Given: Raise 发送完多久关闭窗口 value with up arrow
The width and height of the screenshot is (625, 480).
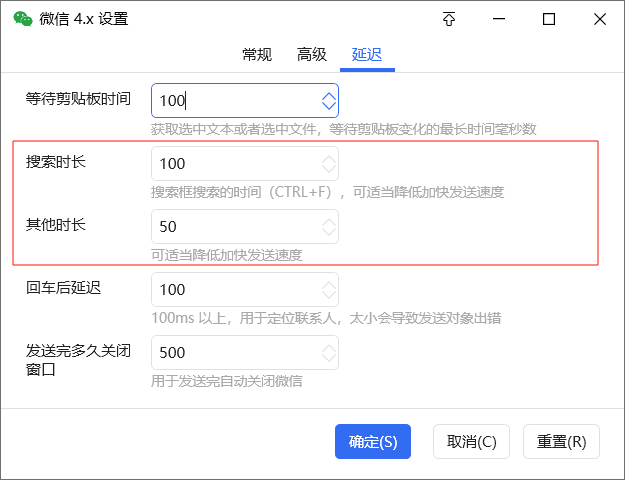Looking at the screenshot, I should coord(329,348).
